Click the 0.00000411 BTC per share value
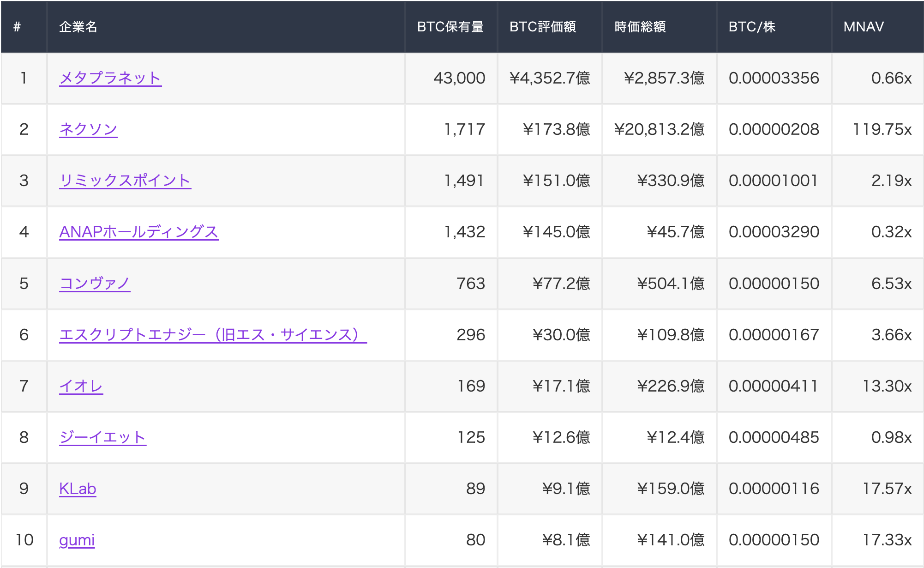Viewport: 924px width, 568px height. (x=774, y=386)
